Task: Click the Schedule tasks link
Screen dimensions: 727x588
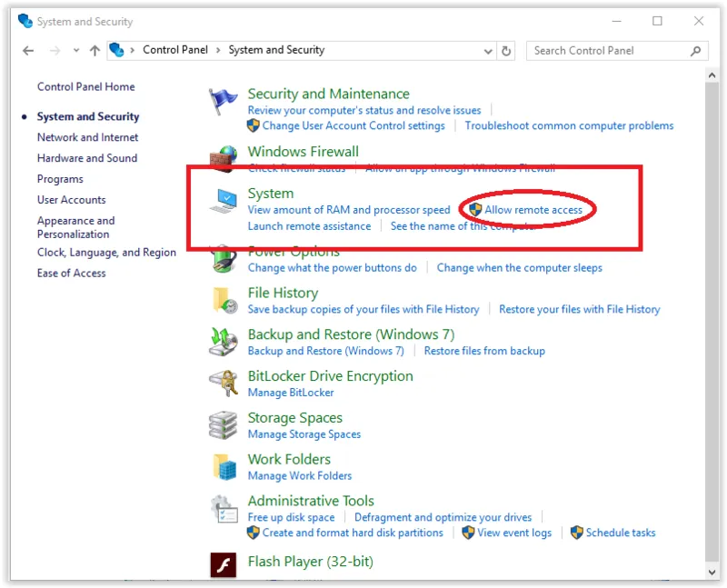Action: (x=622, y=533)
